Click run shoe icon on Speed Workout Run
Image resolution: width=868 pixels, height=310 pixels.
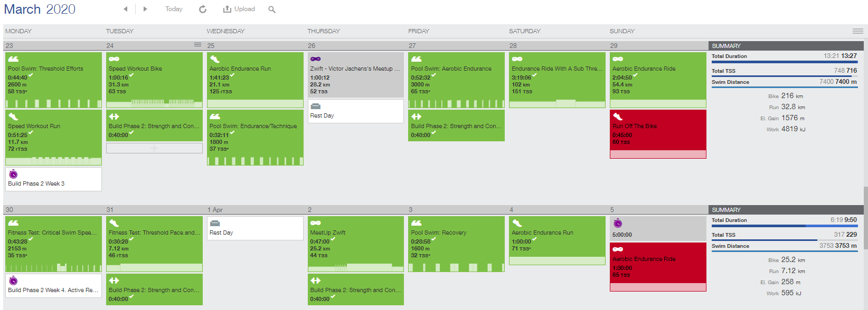pyautogui.click(x=13, y=117)
